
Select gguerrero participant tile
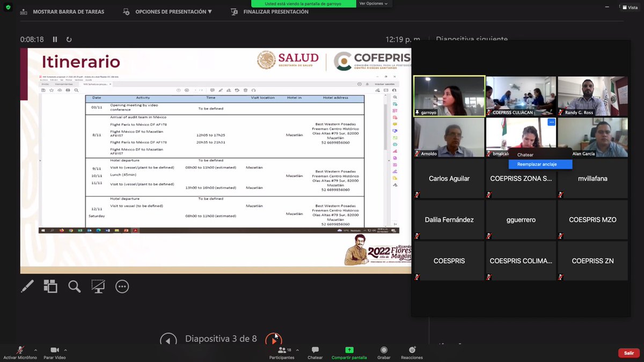pos(521,220)
